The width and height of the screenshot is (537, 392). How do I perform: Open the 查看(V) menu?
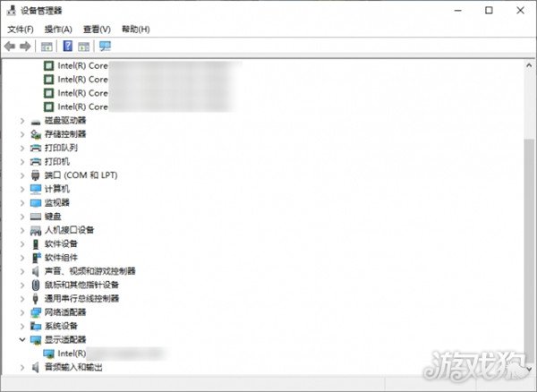(97, 30)
